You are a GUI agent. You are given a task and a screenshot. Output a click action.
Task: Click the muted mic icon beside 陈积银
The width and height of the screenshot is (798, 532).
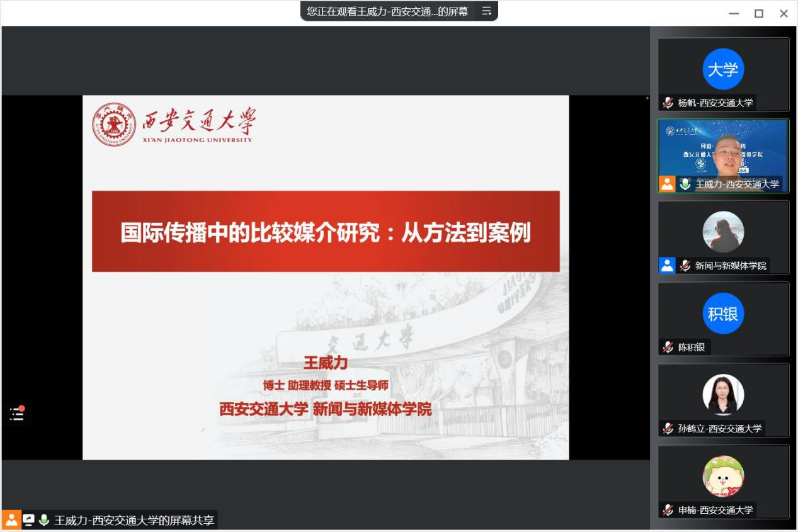[x=668, y=347]
